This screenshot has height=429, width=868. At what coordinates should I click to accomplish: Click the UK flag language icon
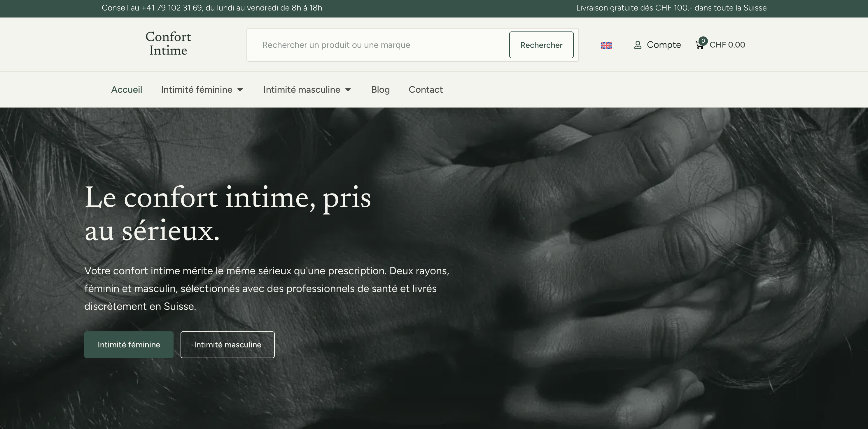tap(606, 45)
